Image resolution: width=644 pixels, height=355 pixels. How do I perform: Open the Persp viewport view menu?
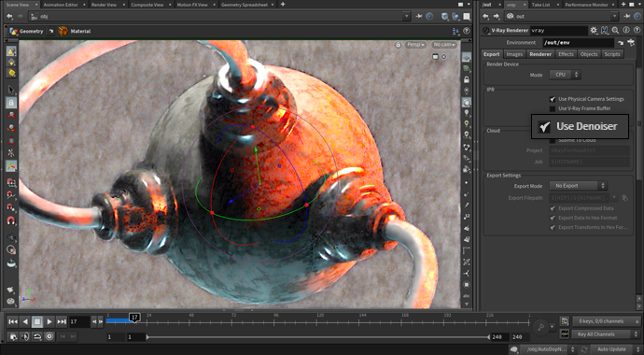click(415, 45)
